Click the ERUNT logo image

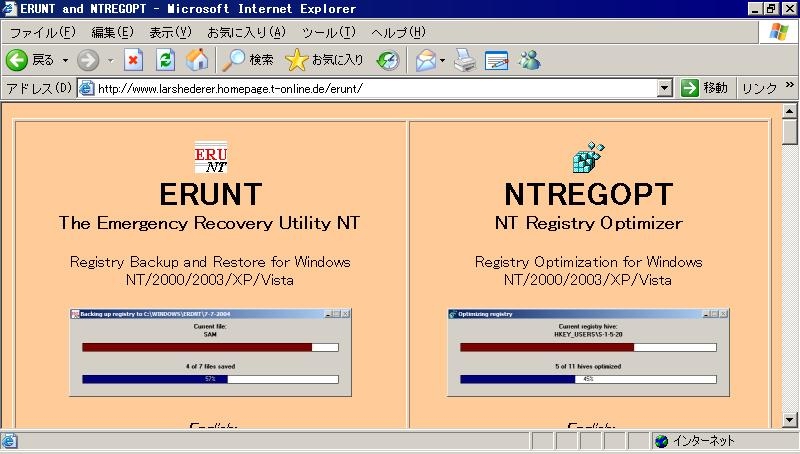click(211, 157)
